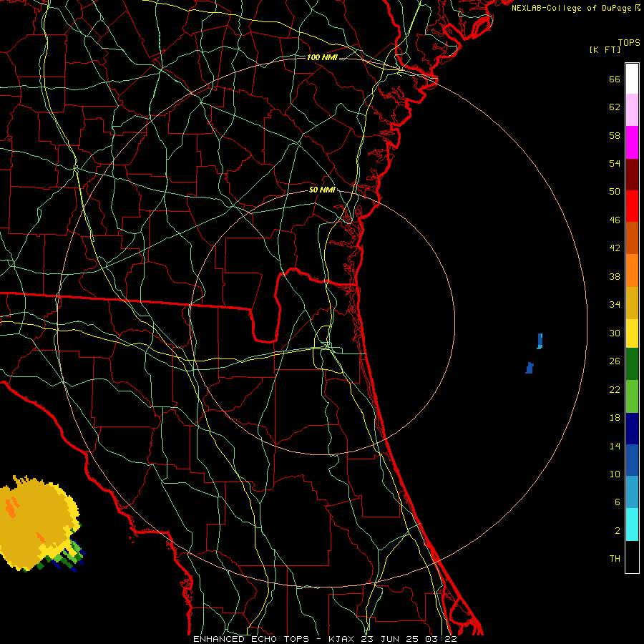Viewport: 644px width, 644px height.
Task: Click the 50 scale value on legend
Action: click(615, 192)
